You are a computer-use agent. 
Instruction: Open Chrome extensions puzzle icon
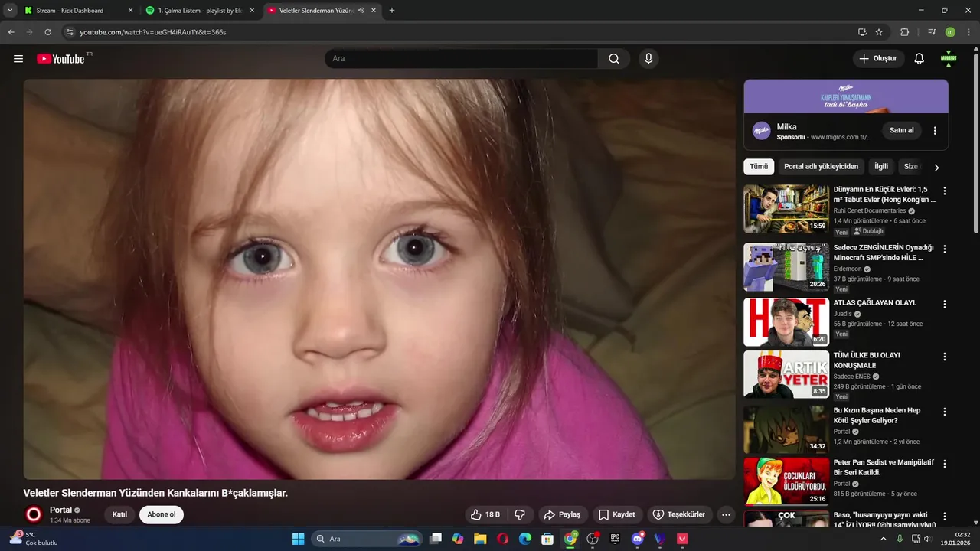pos(904,32)
